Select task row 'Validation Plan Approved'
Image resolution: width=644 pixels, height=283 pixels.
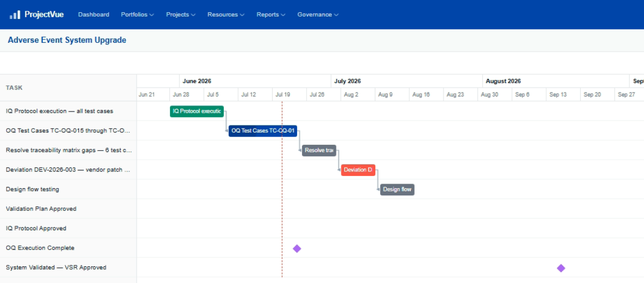click(x=68, y=209)
